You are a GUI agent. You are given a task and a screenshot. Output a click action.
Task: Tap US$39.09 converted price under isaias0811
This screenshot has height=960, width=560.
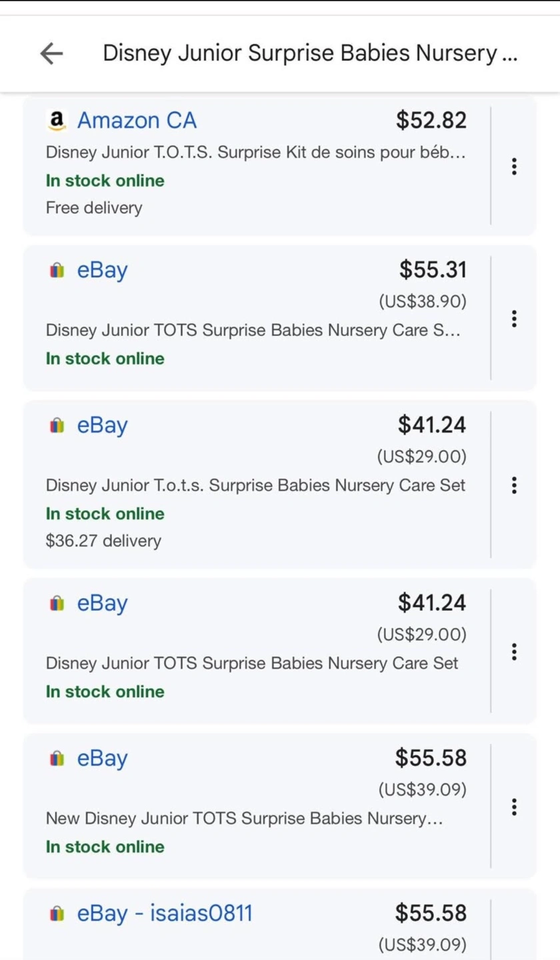pos(422,945)
